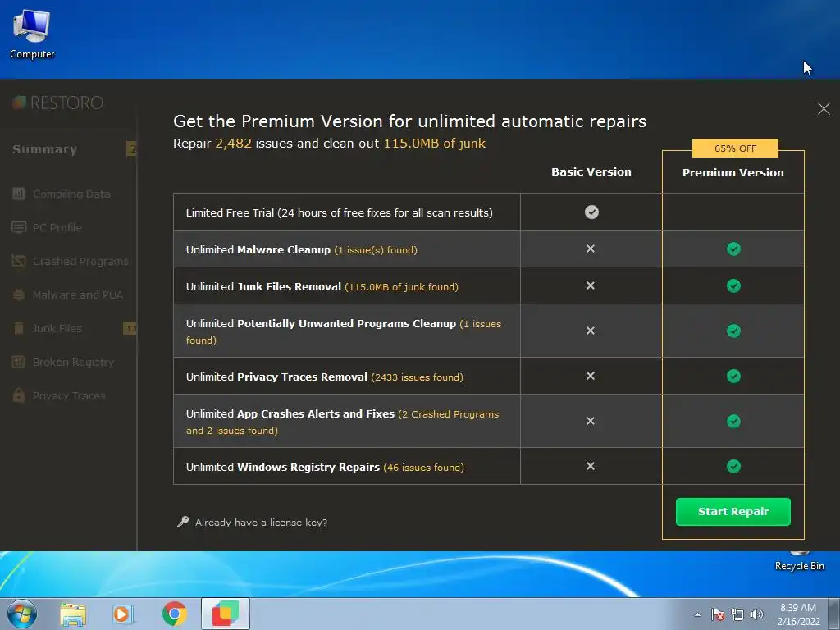Click the '2,482' issues count in subtitle
The width and height of the screenshot is (840, 630).
coord(234,144)
